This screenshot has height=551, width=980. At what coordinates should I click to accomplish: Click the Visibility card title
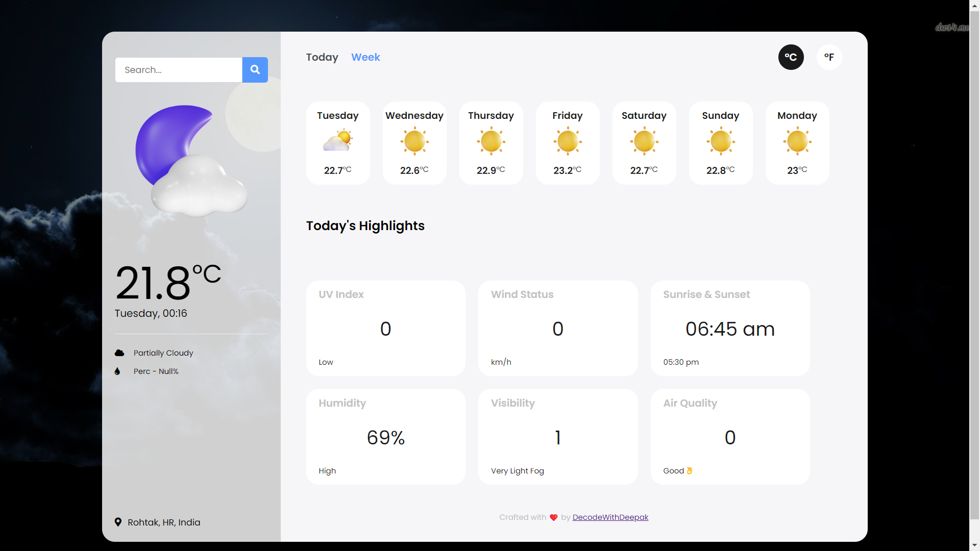(x=513, y=403)
